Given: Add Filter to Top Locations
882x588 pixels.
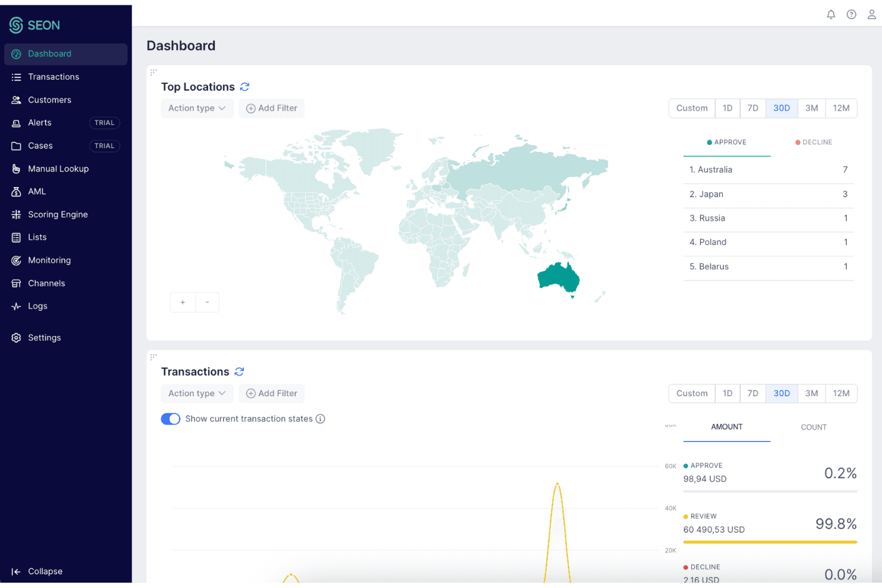Looking at the screenshot, I should (272, 108).
